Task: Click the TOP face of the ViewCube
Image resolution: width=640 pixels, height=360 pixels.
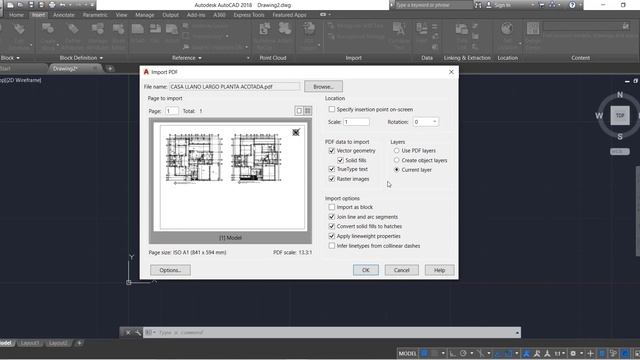Action: click(x=620, y=116)
